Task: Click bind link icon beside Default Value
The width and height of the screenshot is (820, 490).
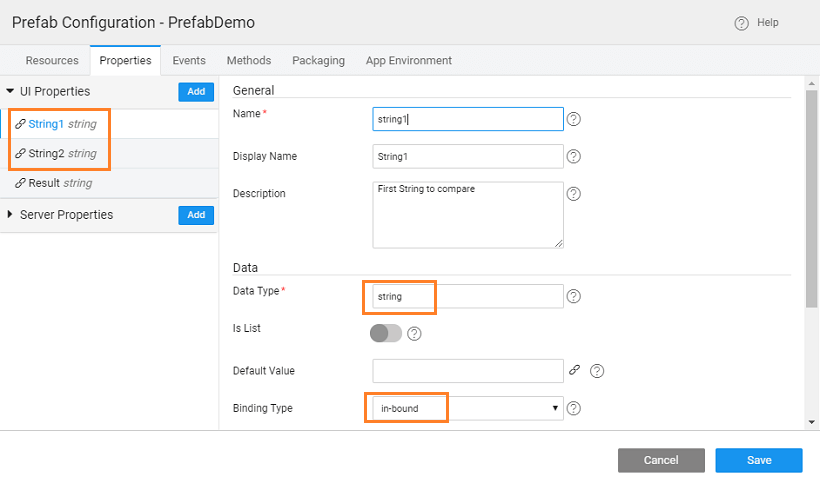Action: tap(575, 370)
